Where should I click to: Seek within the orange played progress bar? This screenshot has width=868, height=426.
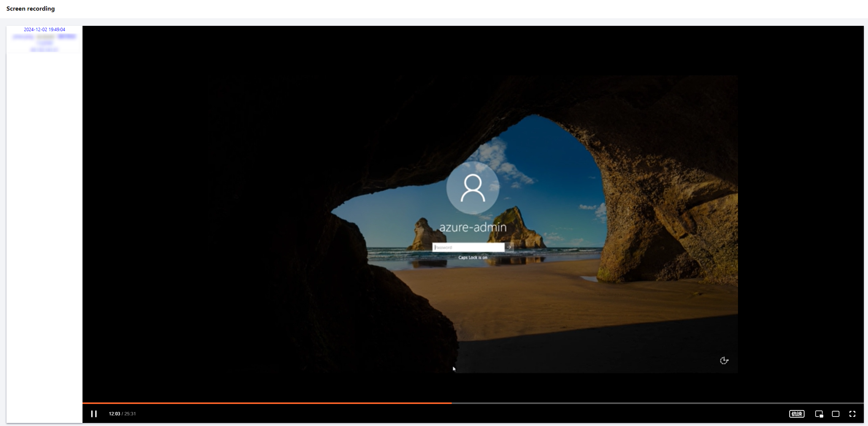pos(266,403)
